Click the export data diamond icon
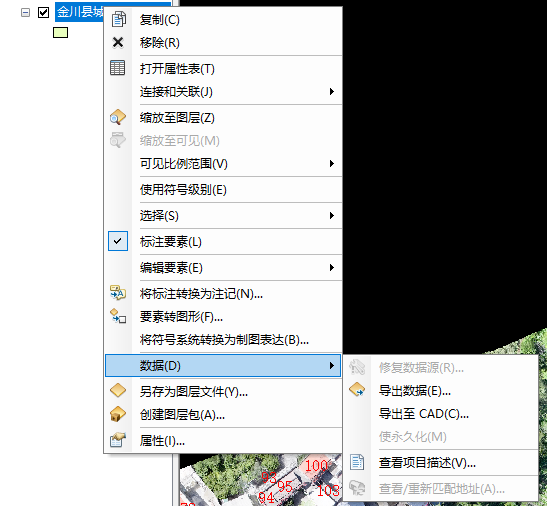 (x=357, y=390)
